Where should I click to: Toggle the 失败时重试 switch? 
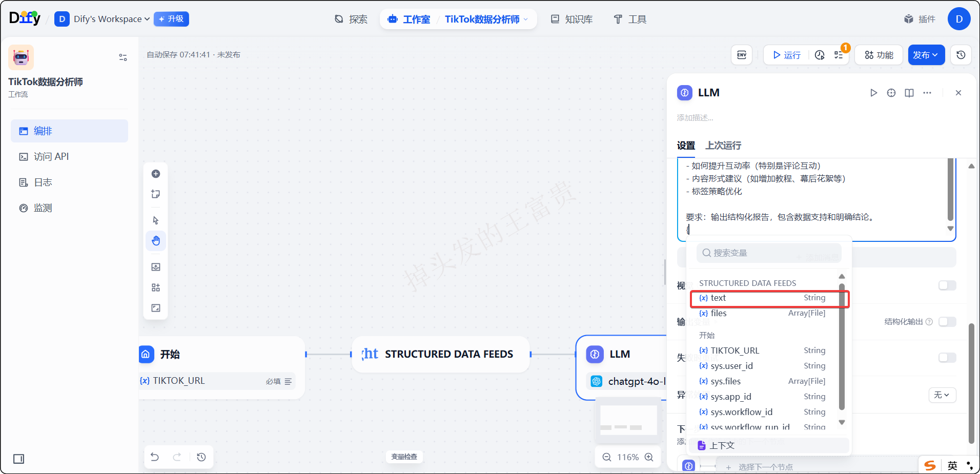(x=947, y=358)
